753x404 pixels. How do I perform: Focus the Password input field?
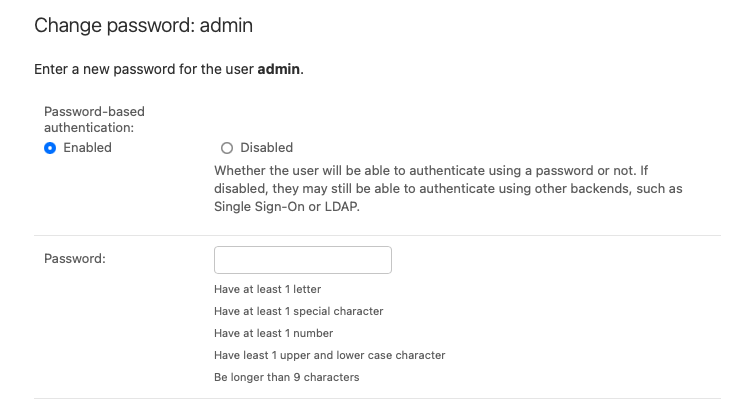(302, 260)
